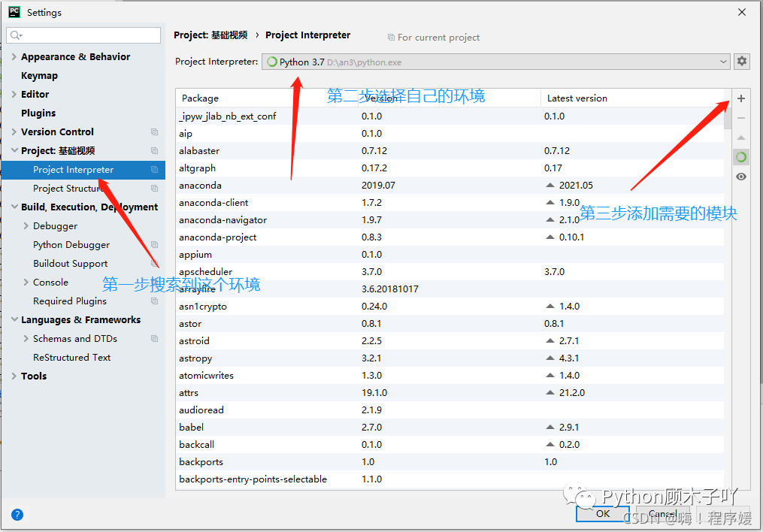Select the attrs package row

pos(450,392)
